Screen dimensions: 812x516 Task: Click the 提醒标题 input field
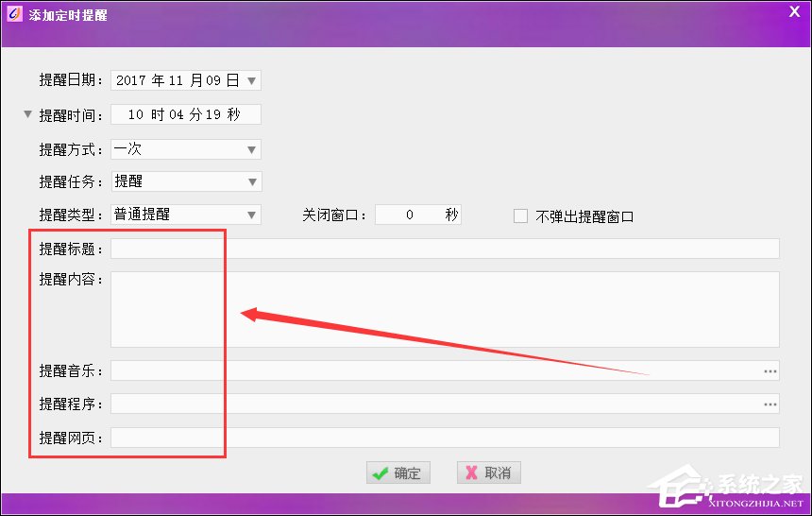tap(445, 249)
